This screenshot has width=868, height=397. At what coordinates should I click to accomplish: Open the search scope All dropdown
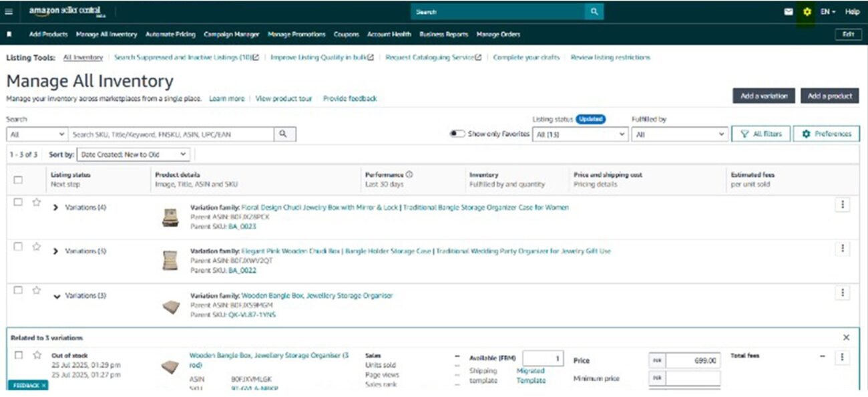click(x=37, y=134)
